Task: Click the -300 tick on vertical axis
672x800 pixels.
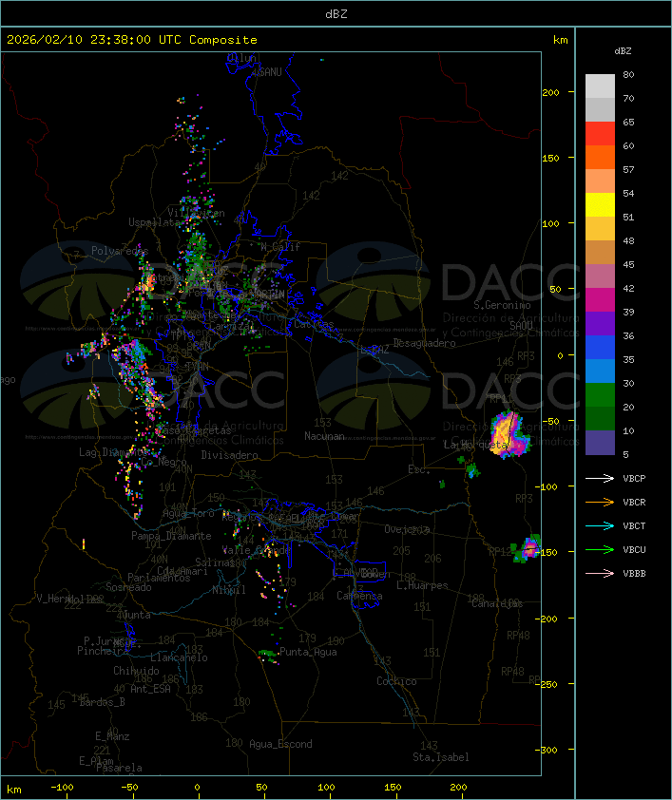Action: tap(548, 750)
